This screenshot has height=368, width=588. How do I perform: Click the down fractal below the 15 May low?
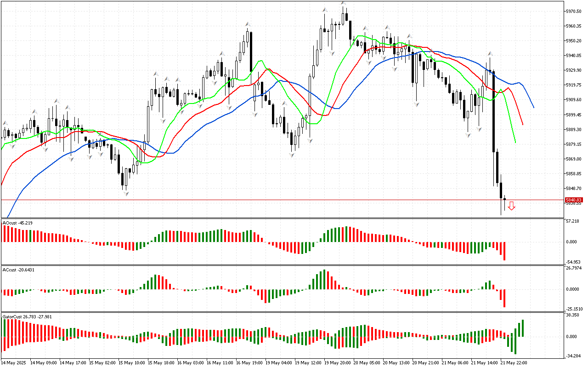pos(125,194)
